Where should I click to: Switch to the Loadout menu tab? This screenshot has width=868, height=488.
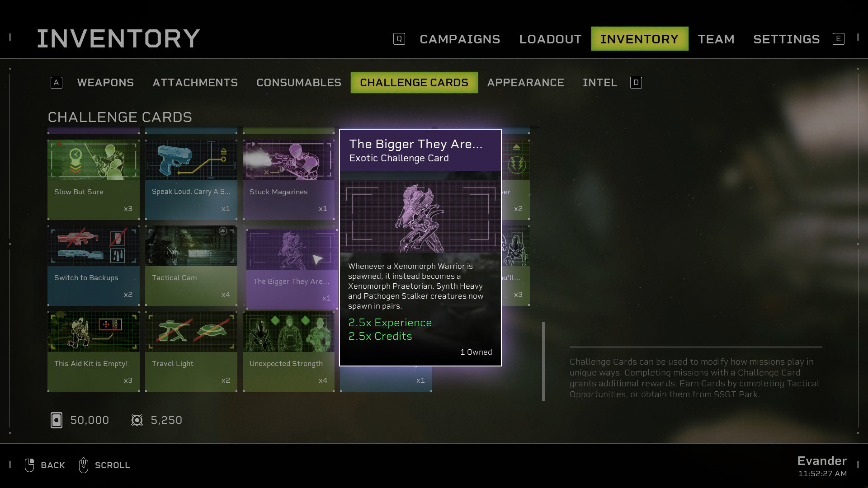point(550,39)
